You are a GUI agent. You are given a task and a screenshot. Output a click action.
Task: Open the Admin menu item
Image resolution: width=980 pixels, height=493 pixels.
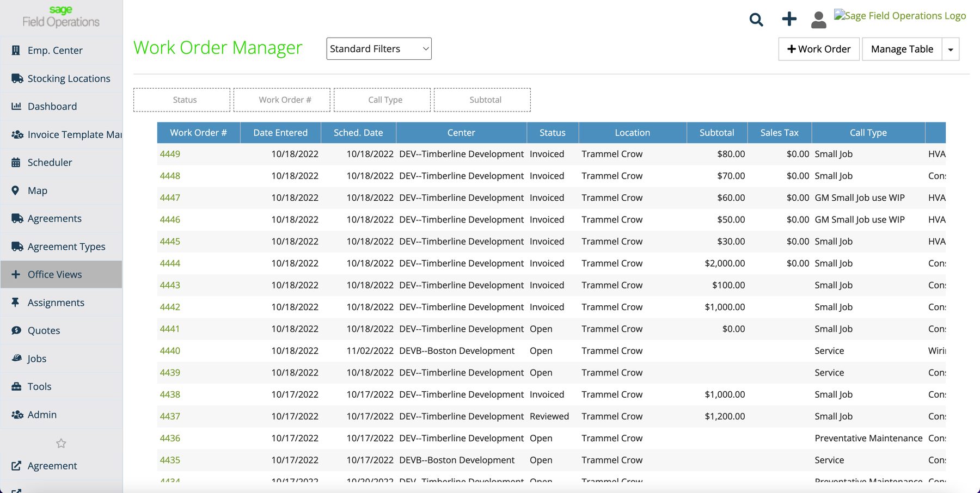pyautogui.click(x=61, y=415)
